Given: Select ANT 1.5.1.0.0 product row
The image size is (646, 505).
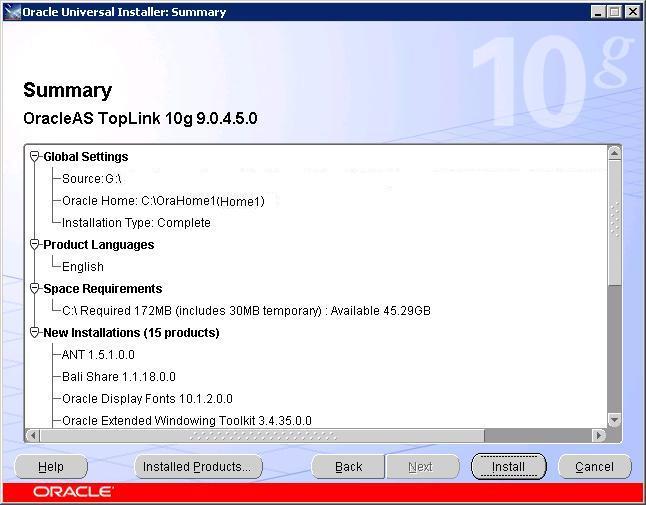Looking at the screenshot, I should pyautogui.click(x=98, y=355).
